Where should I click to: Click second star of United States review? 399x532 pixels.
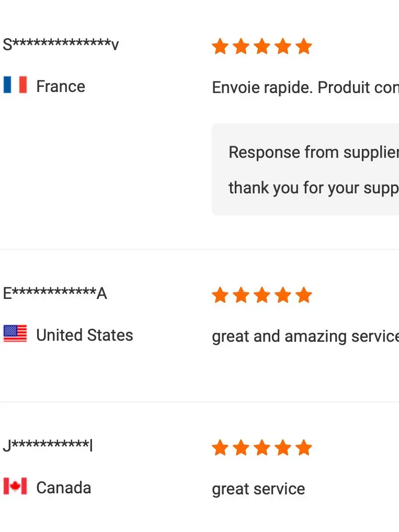click(x=241, y=295)
